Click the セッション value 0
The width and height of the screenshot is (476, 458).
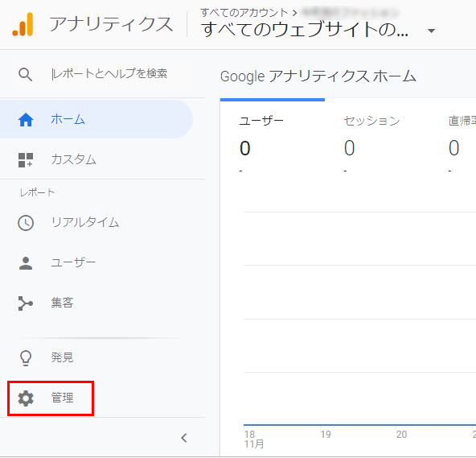(x=350, y=148)
